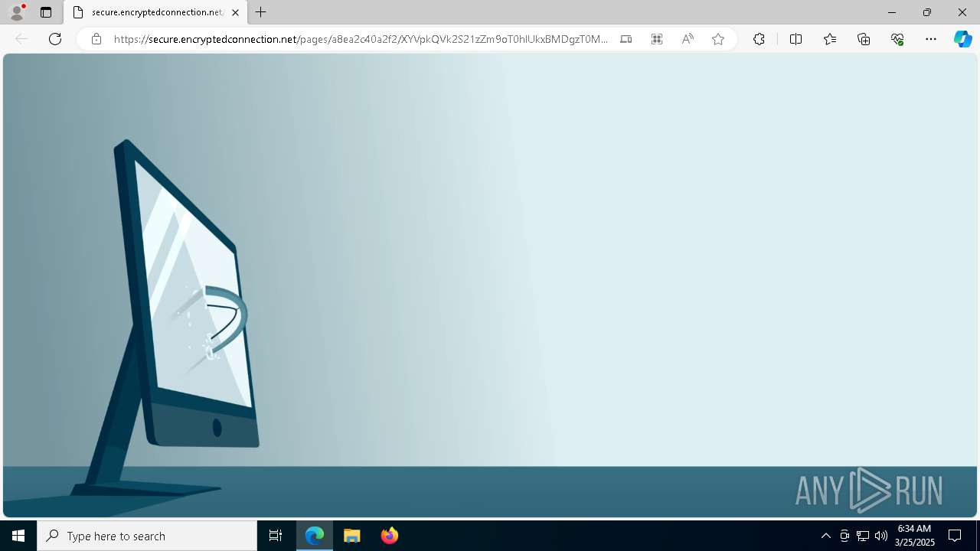Image resolution: width=980 pixels, height=551 pixels.
Task: Open the browser profile icon
Action: 17,12
